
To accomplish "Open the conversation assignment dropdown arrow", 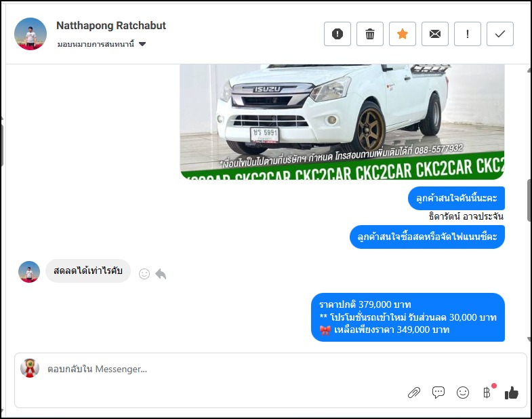I will point(142,44).
